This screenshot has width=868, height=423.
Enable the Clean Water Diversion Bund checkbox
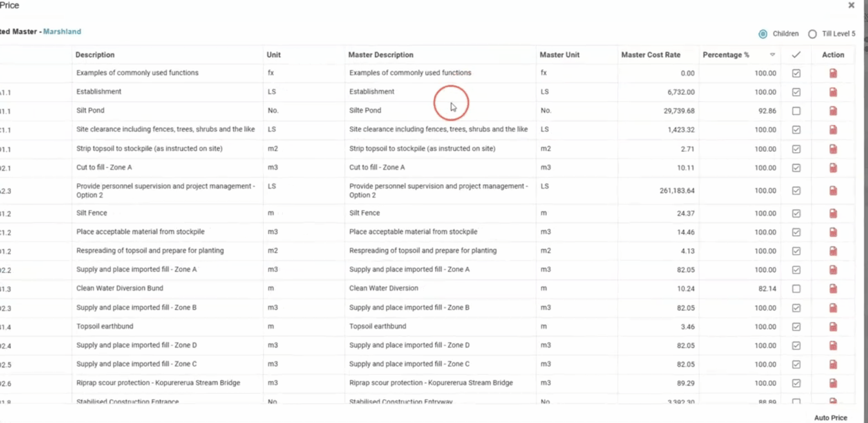pyautogui.click(x=796, y=289)
